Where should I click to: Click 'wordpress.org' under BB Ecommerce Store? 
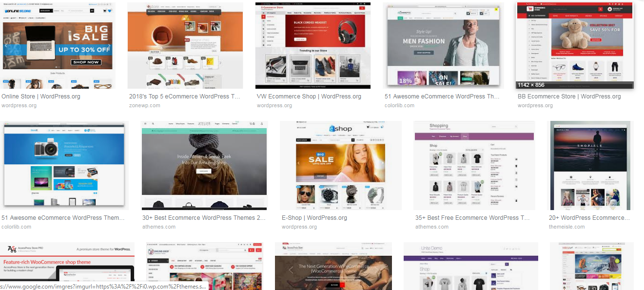pyautogui.click(x=535, y=105)
